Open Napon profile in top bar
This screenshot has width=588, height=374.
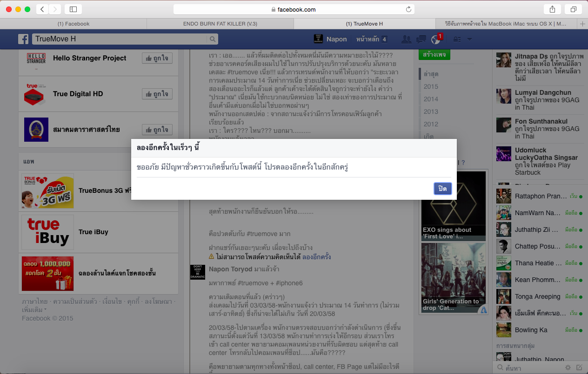click(x=330, y=39)
